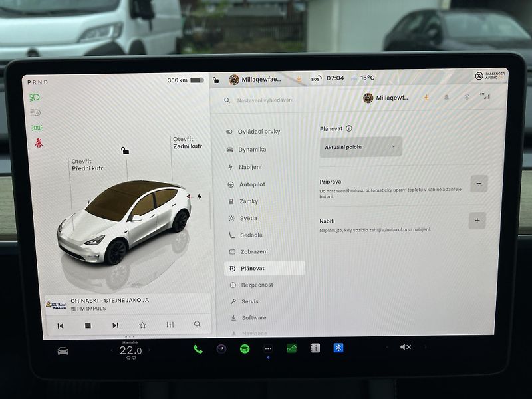532x399 pixels.
Task: Decrease cabin temperature with left arrow
Action: pyautogui.click(x=111, y=350)
